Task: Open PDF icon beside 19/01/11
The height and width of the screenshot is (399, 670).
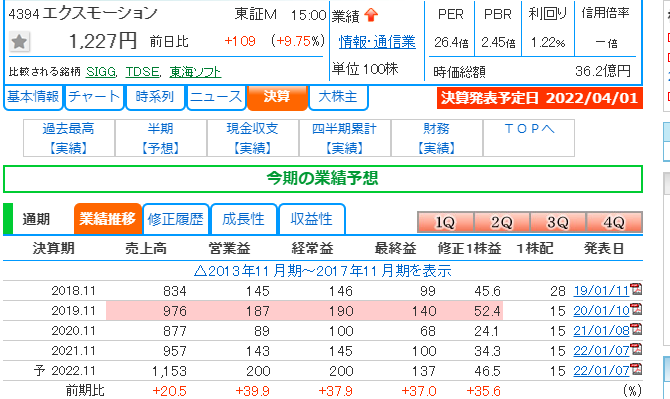Action: (x=637, y=289)
